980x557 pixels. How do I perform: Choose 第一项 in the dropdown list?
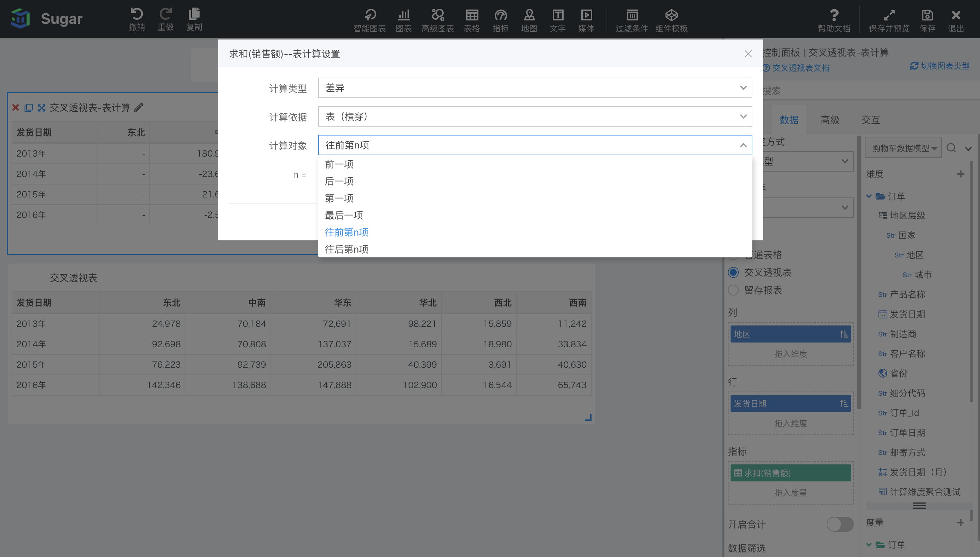pos(535,198)
